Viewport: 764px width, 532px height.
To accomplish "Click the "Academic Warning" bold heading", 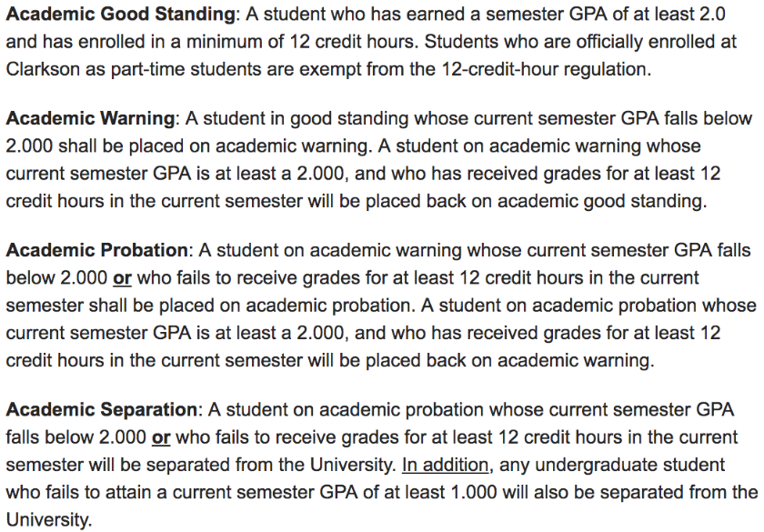I will coord(90,118).
